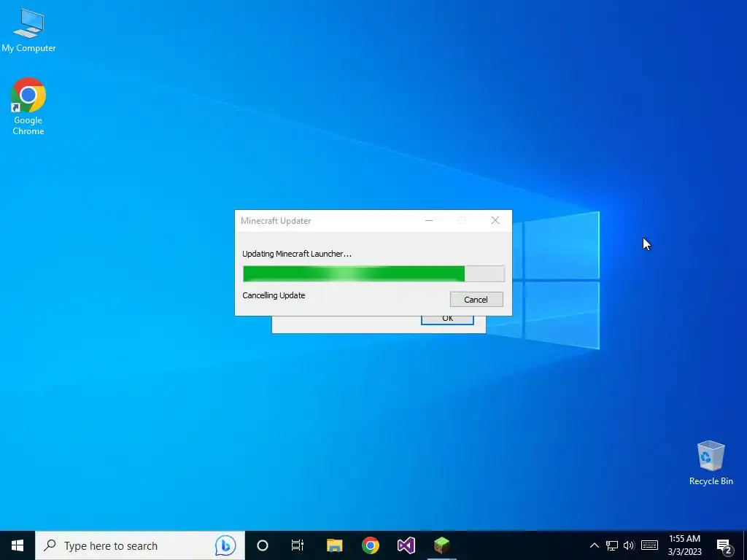
Task: Open the touch keyboard tray icon
Action: 649,545
